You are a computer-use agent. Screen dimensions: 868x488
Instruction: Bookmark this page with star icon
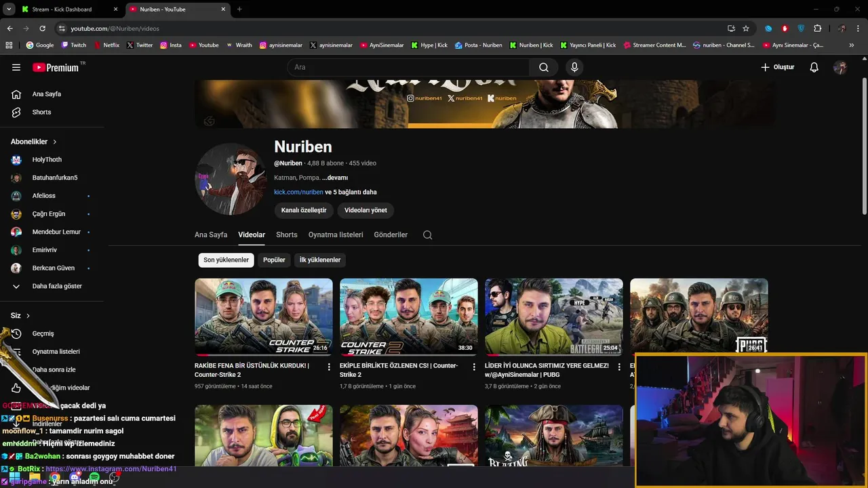[746, 28]
